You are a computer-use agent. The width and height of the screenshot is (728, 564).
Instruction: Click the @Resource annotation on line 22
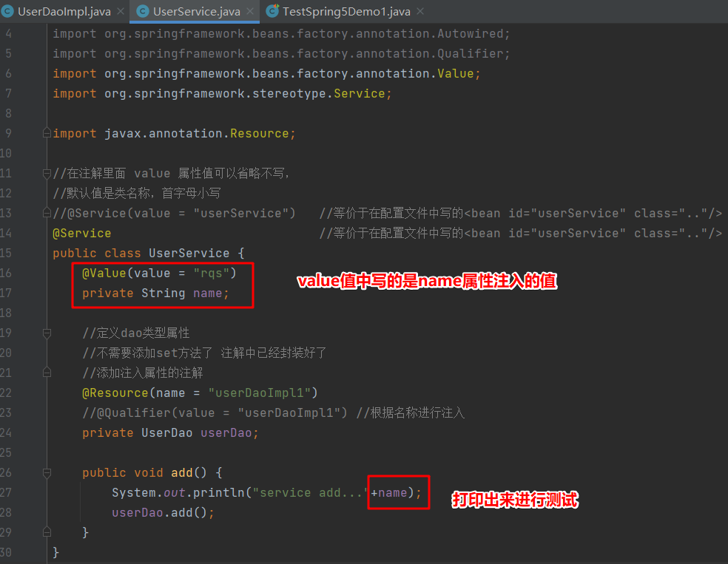(x=115, y=393)
